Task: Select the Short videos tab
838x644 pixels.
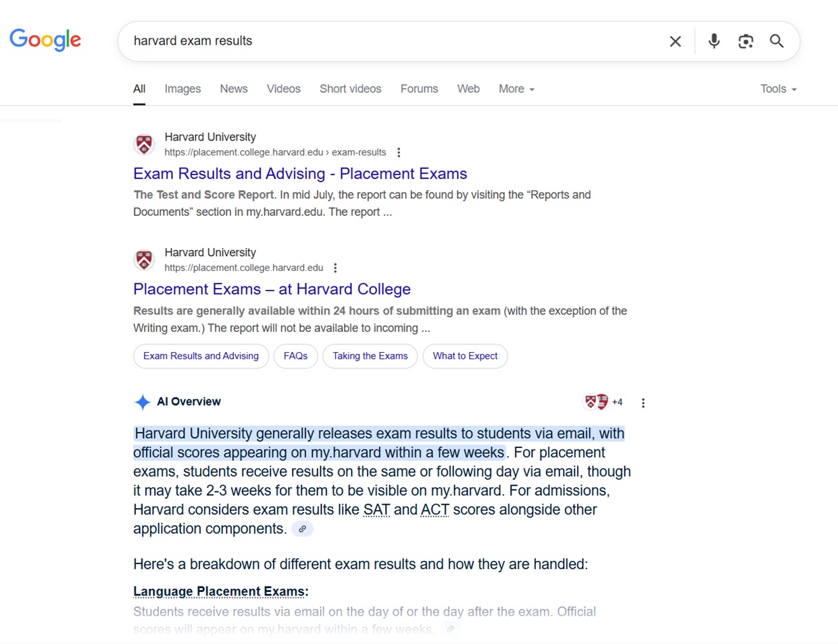Action: coord(350,89)
